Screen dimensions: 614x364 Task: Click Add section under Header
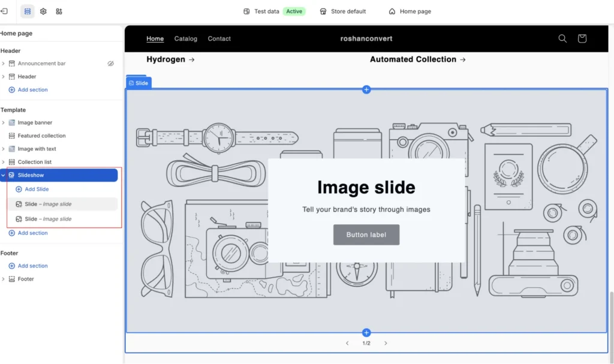28,90
